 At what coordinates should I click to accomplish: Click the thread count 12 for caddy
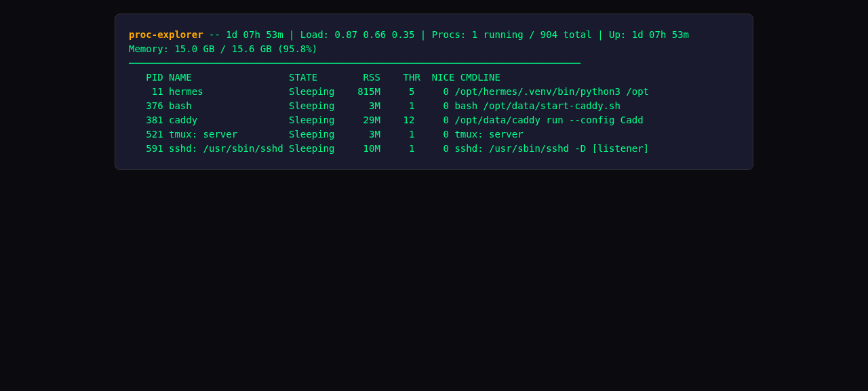tap(409, 120)
